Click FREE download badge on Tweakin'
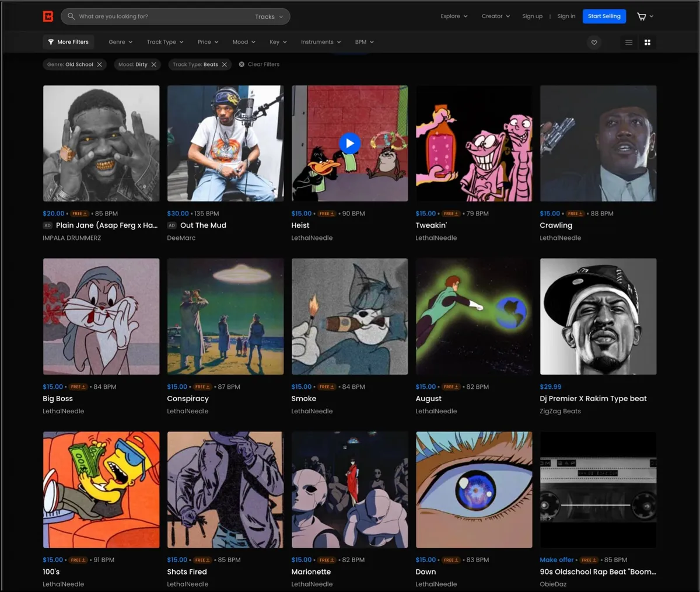Image resolution: width=700 pixels, height=592 pixels. pyautogui.click(x=452, y=214)
